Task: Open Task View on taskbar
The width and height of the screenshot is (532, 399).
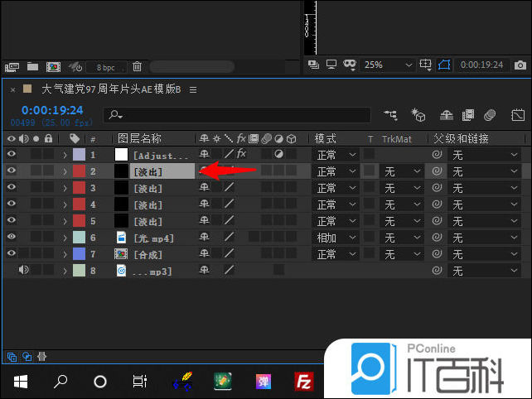Action: tap(140, 382)
